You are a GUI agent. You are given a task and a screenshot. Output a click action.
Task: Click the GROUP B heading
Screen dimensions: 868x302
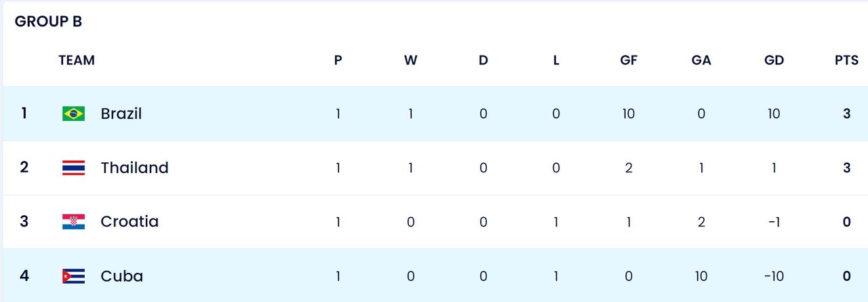point(48,22)
